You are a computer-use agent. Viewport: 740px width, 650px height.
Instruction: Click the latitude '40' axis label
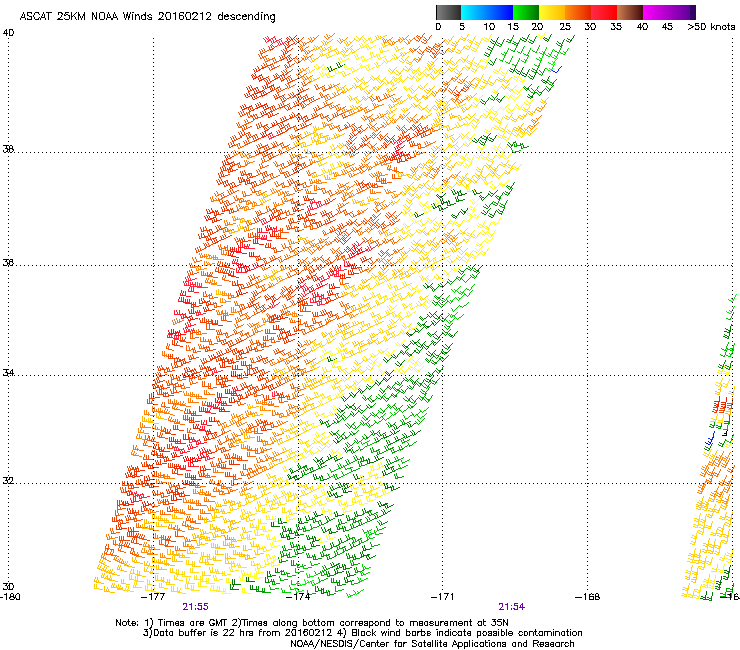coord(8,33)
